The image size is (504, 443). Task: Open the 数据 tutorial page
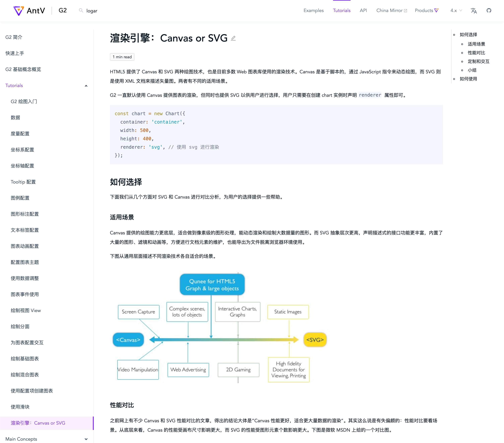15,118
